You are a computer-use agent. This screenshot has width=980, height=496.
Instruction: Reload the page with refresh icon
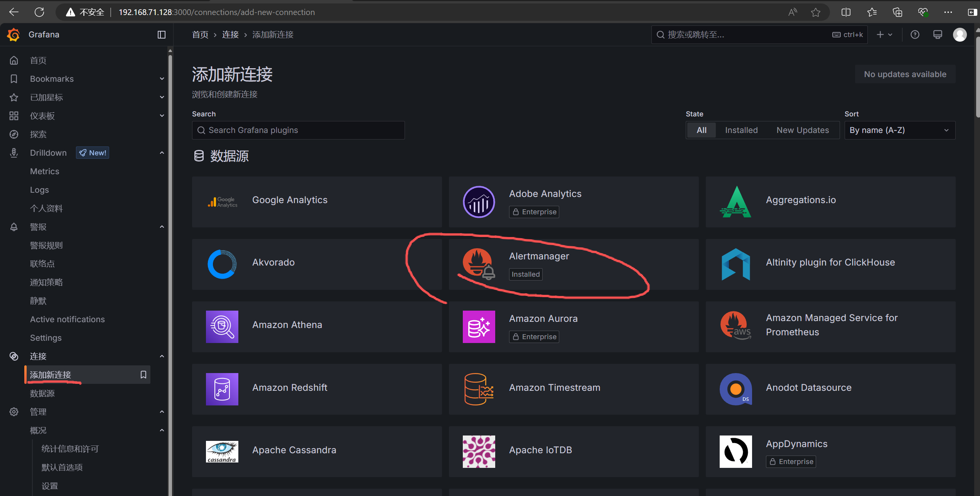39,12
